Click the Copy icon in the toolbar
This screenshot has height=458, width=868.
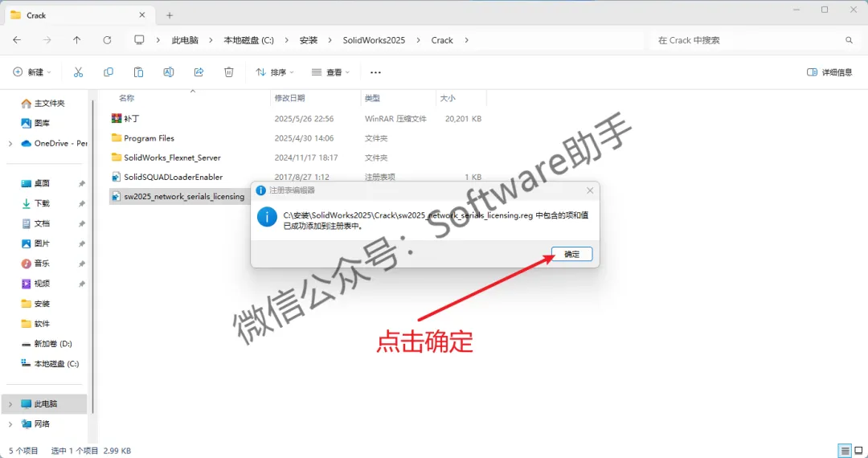[x=108, y=72]
